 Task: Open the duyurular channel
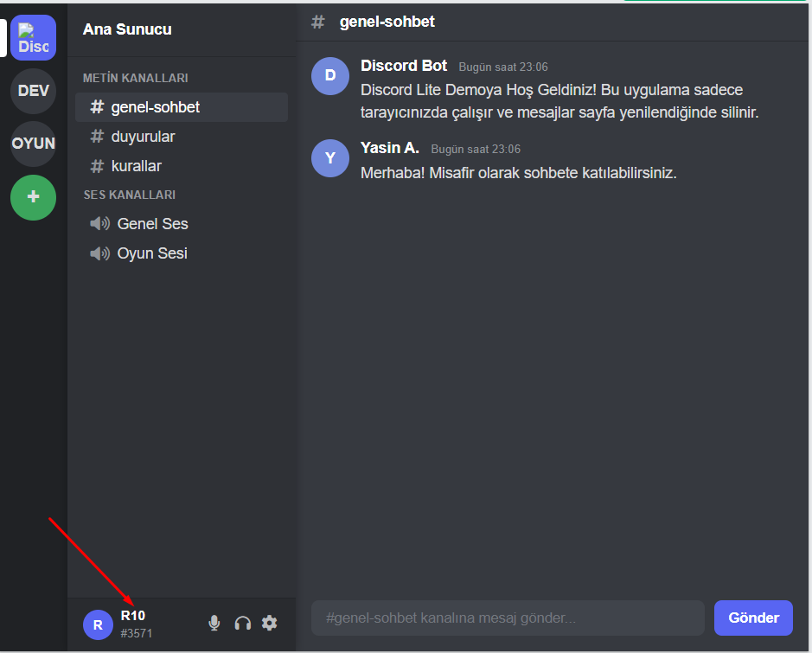(x=182, y=137)
